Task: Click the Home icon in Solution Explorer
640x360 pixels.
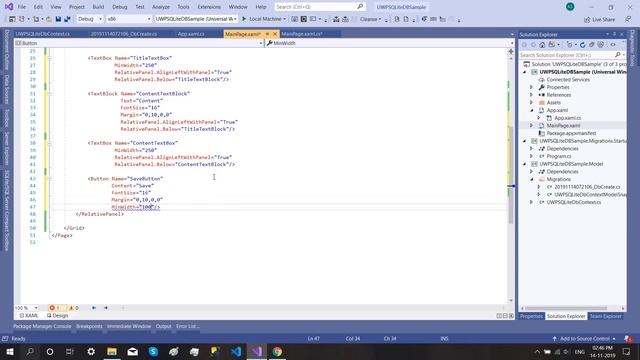Action: [542, 44]
